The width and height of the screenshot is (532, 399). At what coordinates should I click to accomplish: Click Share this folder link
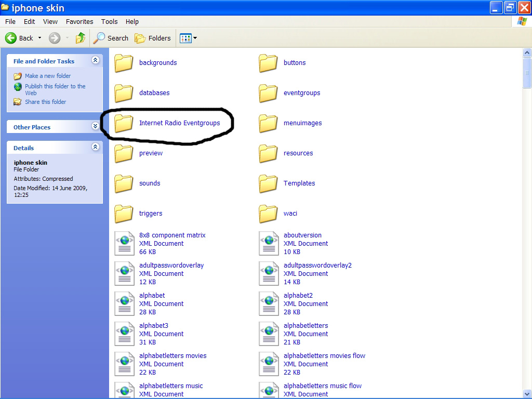(46, 102)
